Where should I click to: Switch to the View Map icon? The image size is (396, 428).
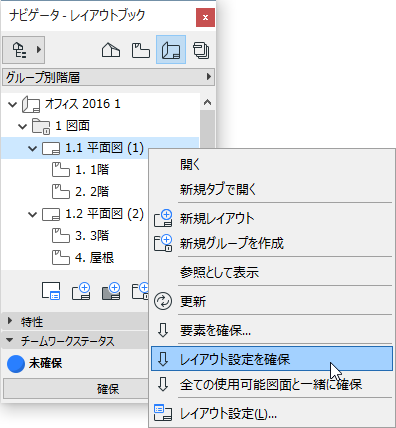(141, 50)
